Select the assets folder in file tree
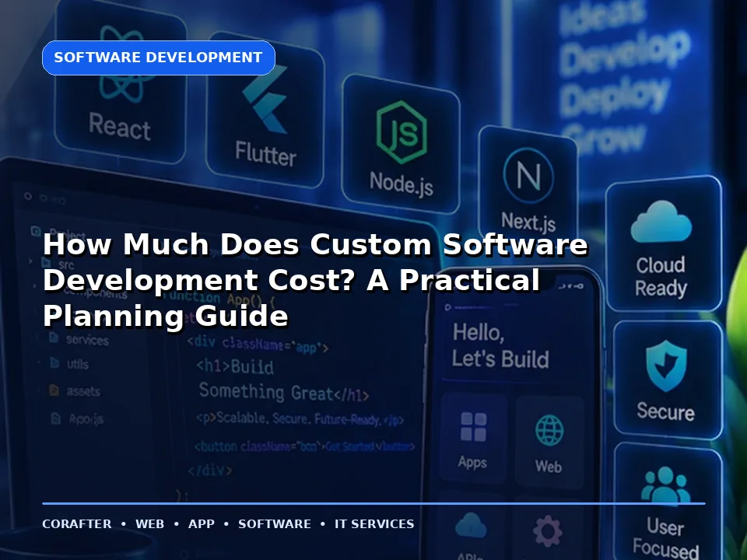747x560 pixels. 75,391
